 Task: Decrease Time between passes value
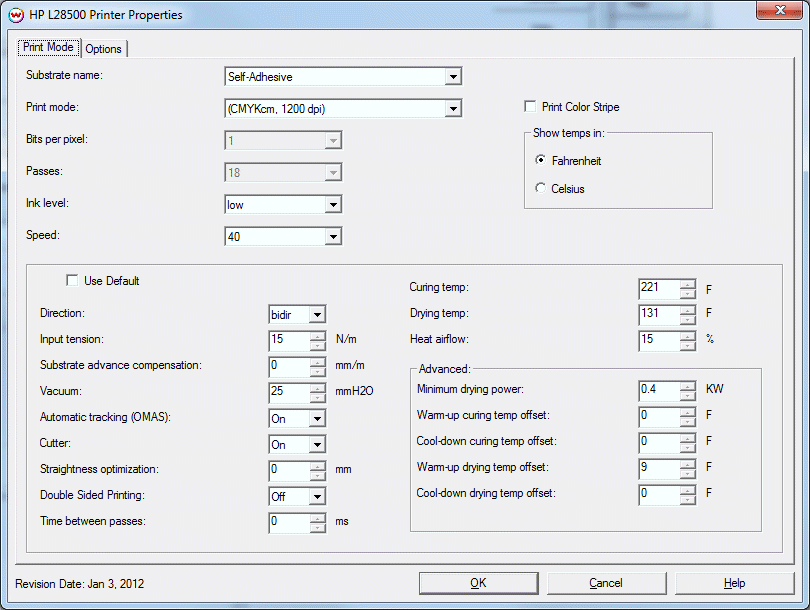tap(318, 526)
